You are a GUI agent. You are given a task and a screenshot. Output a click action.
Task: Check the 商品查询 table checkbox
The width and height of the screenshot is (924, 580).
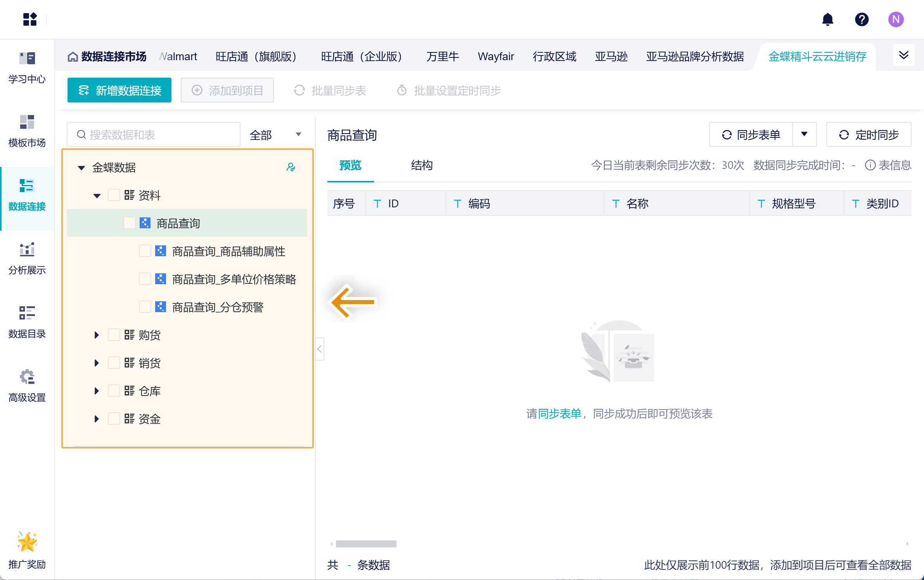pos(129,223)
